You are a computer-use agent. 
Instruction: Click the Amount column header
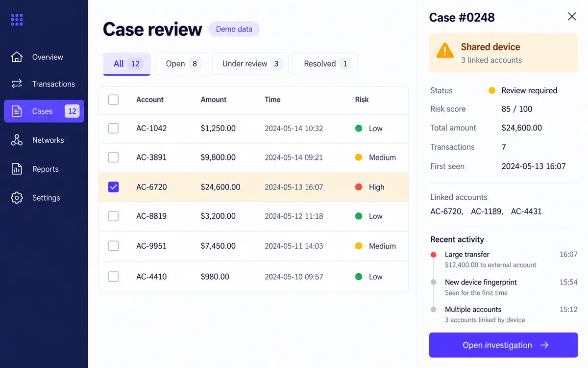click(214, 100)
